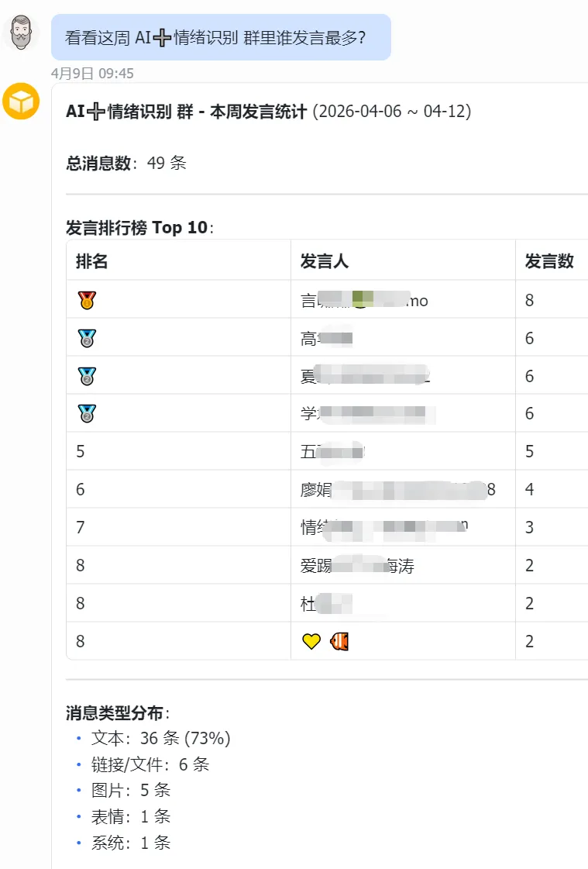
Task: Click the silver medal in the 学 row
Action: (x=87, y=414)
